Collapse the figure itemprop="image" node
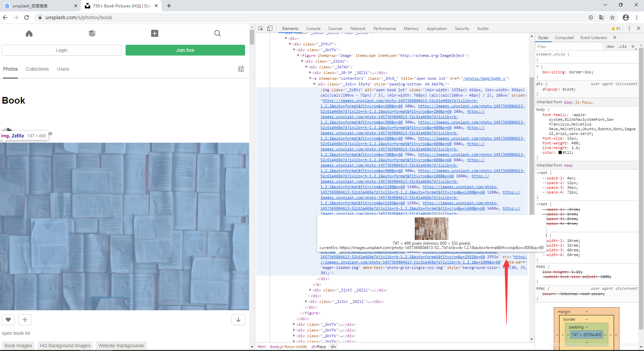 [298, 56]
